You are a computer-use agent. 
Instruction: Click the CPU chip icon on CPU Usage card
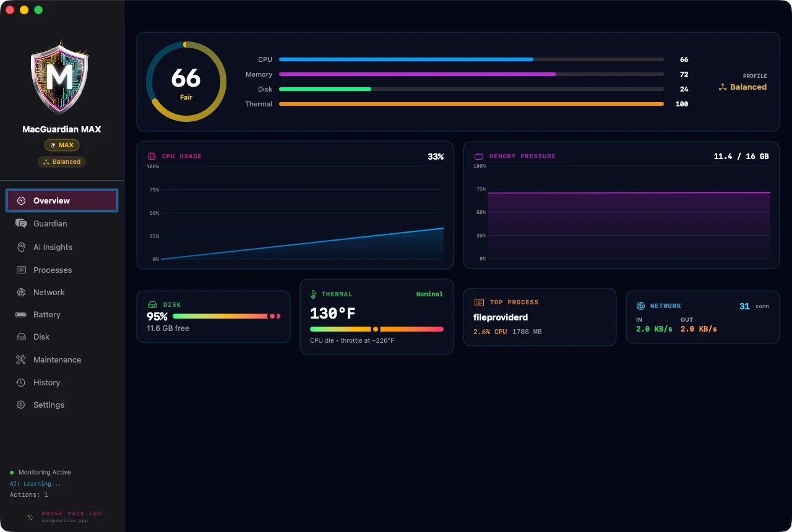[152, 157]
